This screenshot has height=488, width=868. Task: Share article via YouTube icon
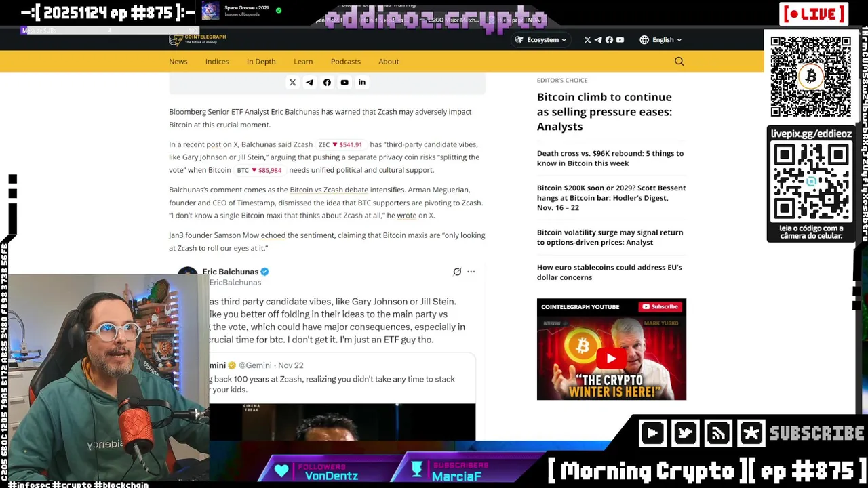(344, 83)
